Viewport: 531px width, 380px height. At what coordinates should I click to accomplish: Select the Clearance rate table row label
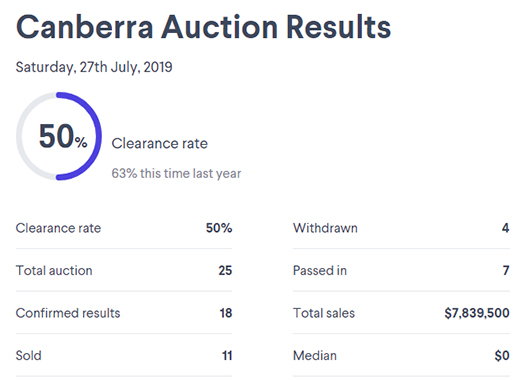point(58,228)
